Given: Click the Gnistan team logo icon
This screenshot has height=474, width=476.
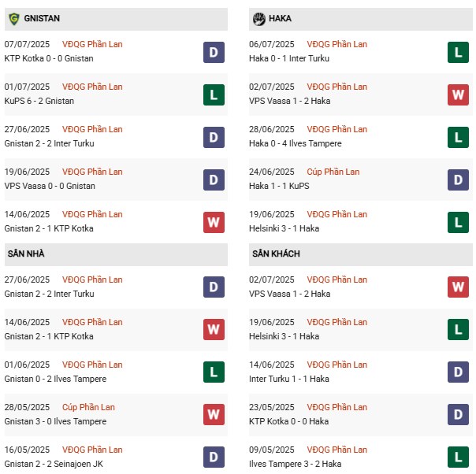Looking at the screenshot, I should point(13,18).
